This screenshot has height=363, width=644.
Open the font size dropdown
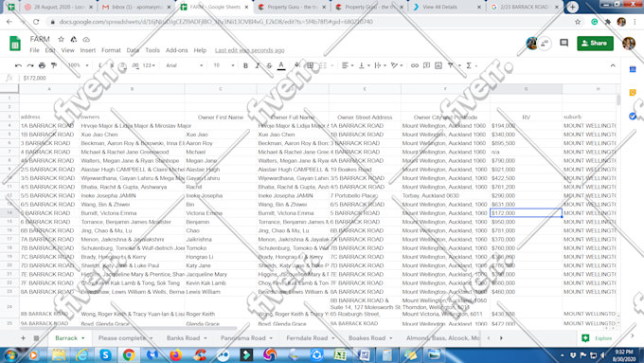click(x=224, y=65)
